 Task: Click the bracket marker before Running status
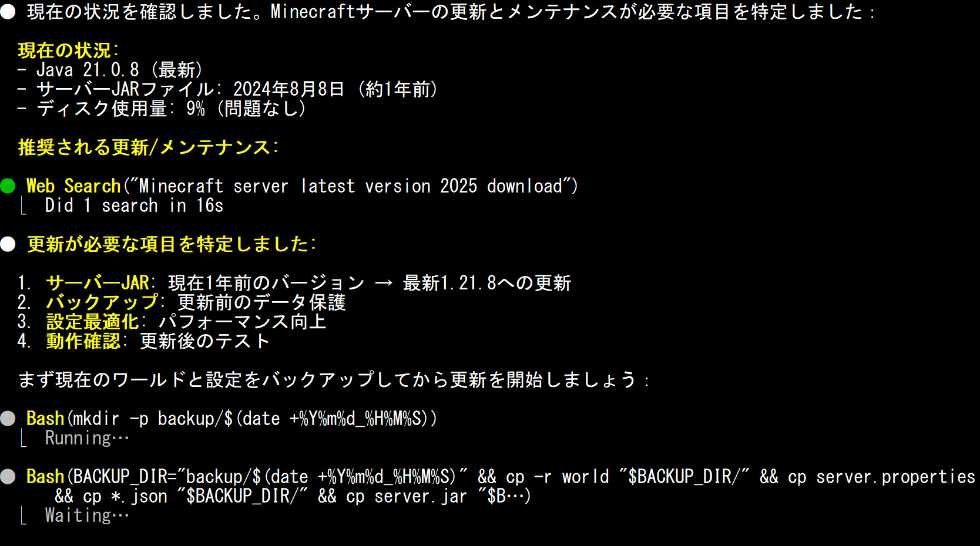pyautogui.click(x=24, y=439)
